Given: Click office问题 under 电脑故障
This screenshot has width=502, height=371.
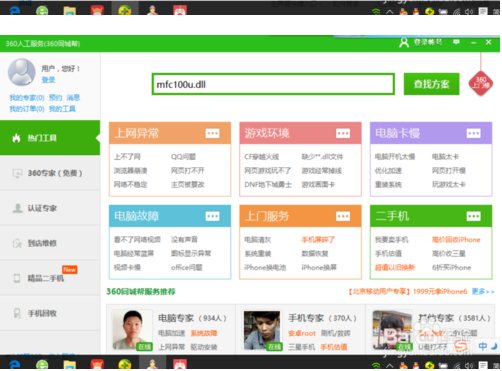Looking at the screenshot, I should [187, 267].
